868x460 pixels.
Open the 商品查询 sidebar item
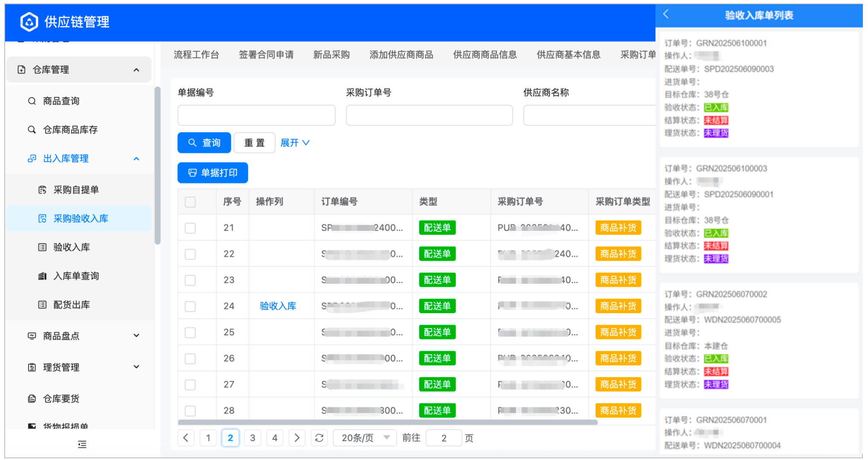tap(79, 101)
